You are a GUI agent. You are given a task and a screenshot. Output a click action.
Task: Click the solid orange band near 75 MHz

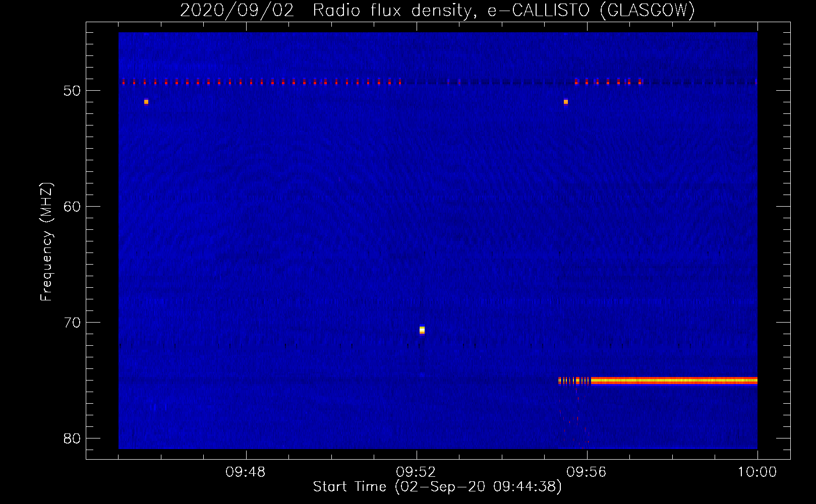(x=674, y=381)
